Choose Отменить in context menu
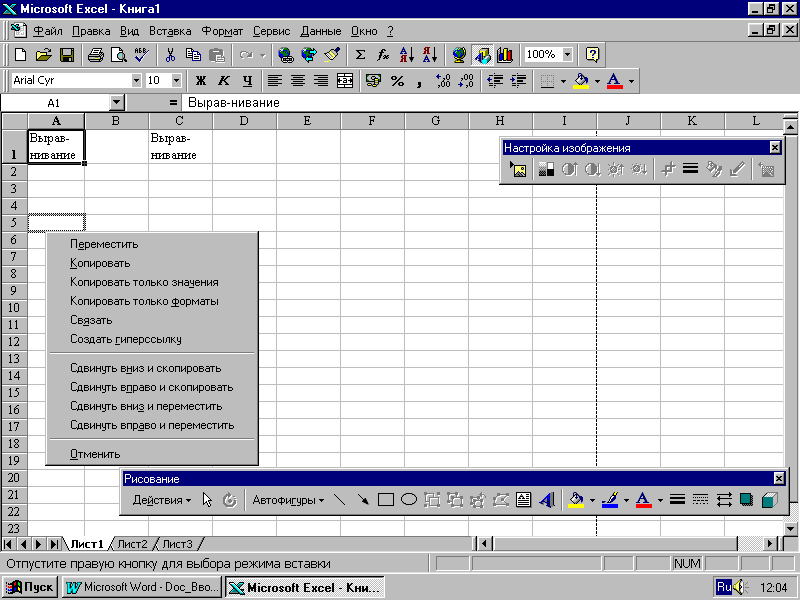The width and height of the screenshot is (800, 600). coord(152,454)
